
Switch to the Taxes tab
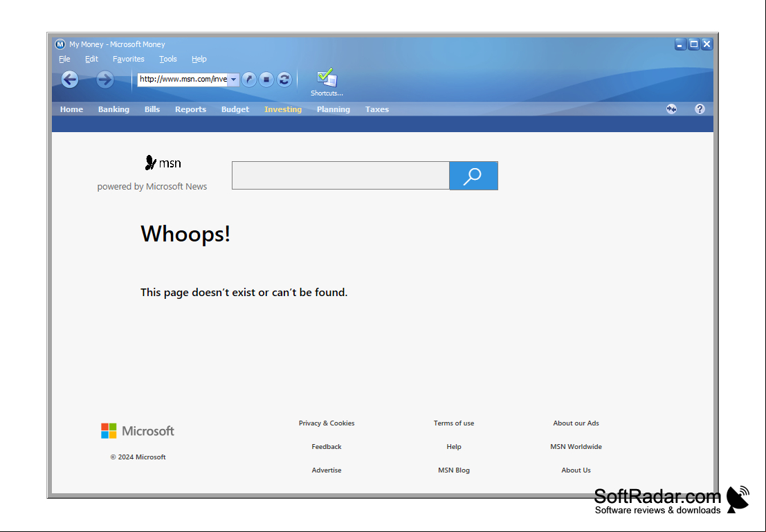[376, 109]
